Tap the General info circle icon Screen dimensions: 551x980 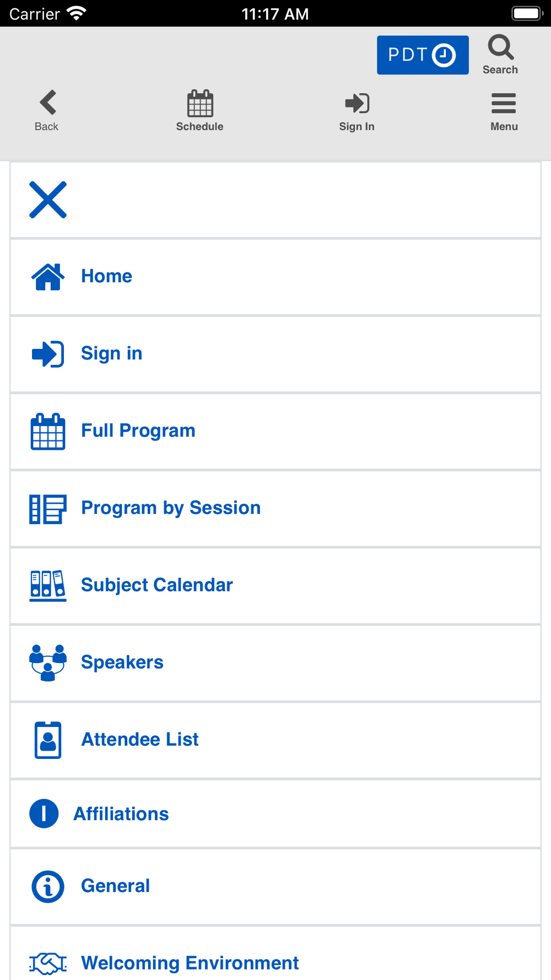click(x=48, y=886)
